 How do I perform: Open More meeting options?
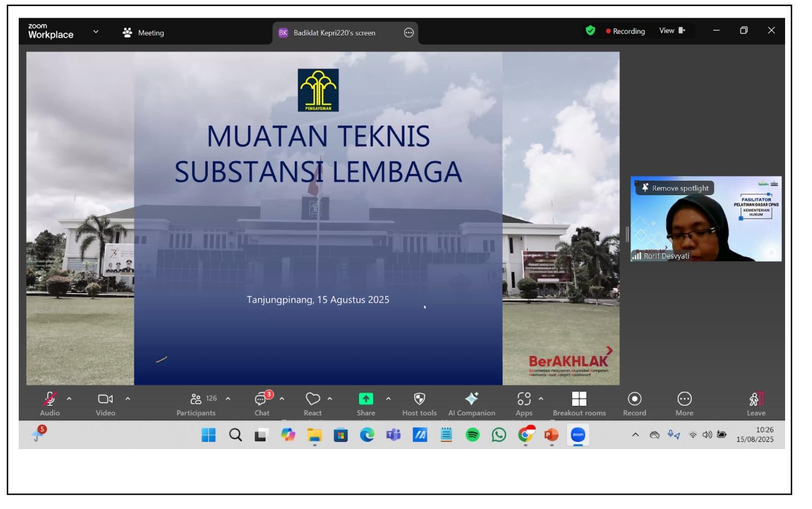pos(684,399)
